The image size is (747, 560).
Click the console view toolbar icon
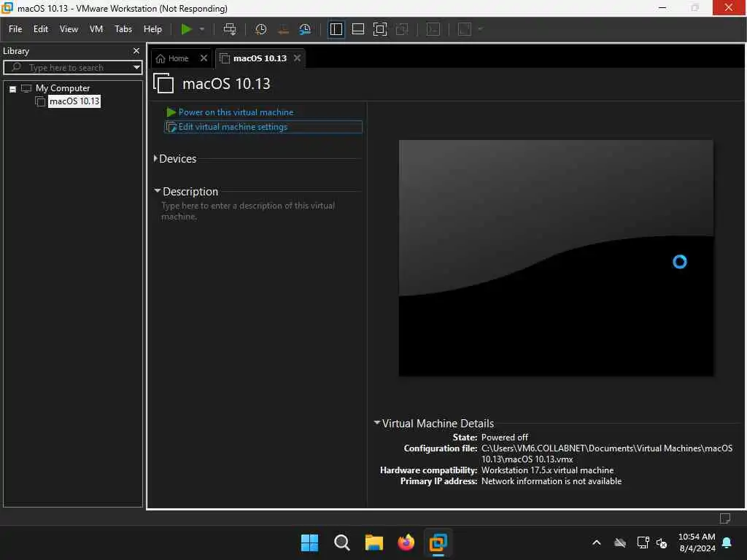pos(433,29)
